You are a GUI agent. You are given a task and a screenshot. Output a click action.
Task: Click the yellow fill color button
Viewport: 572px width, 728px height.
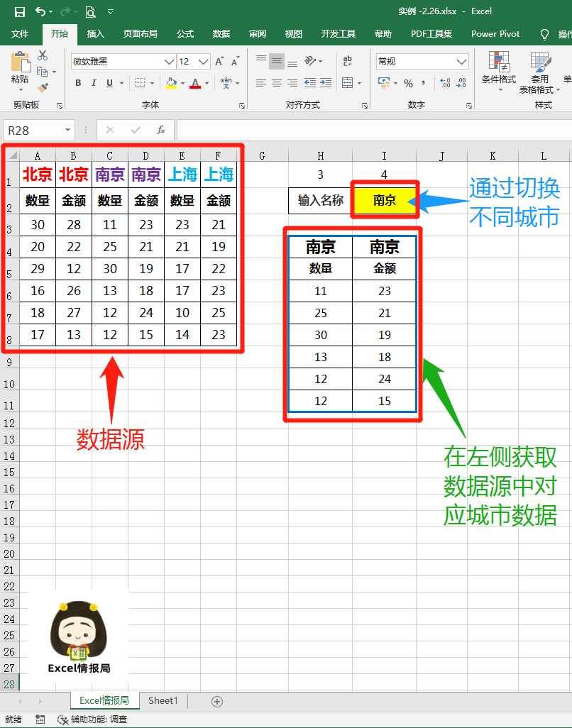coord(171,83)
